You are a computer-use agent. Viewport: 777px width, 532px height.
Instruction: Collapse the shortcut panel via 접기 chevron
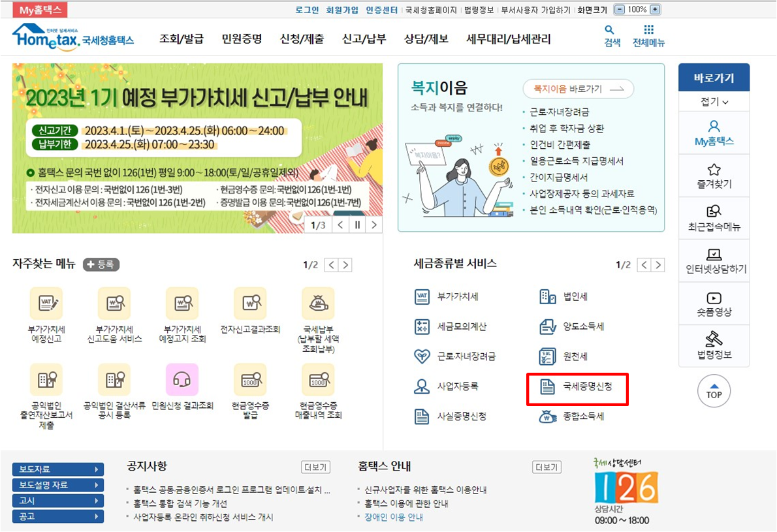click(714, 101)
